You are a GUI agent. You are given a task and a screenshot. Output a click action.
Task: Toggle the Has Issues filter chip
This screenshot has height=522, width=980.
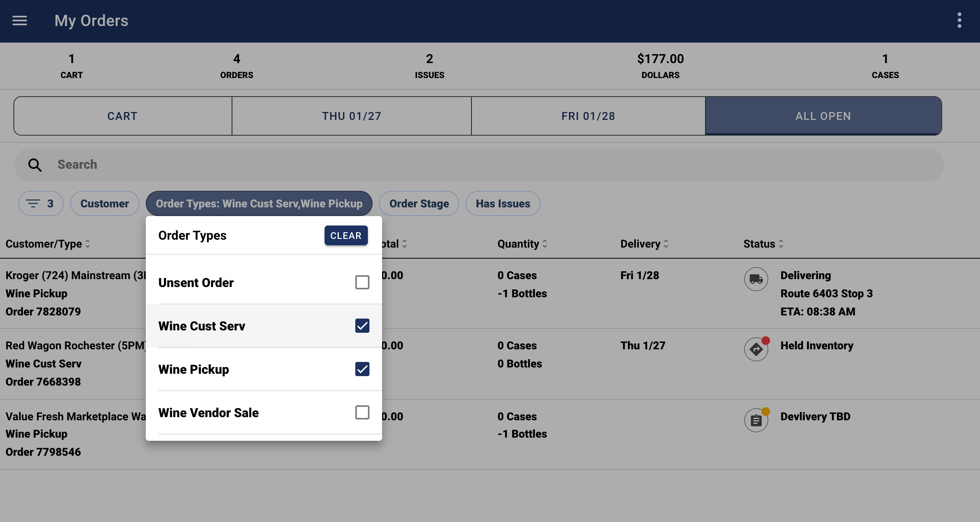tap(503, 203)
